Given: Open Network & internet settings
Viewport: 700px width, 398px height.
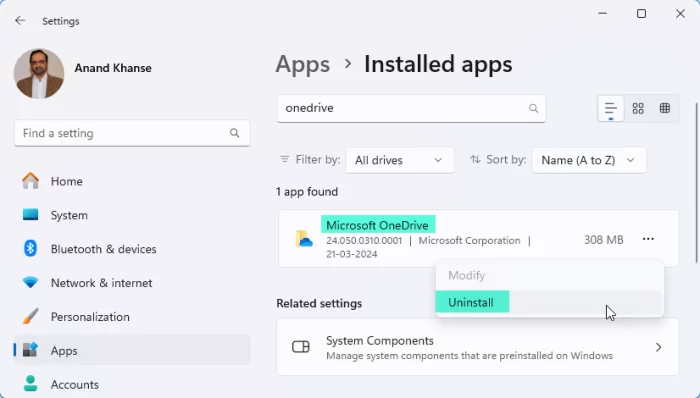Looking at the screenshot, I should [x=132, y=283].
